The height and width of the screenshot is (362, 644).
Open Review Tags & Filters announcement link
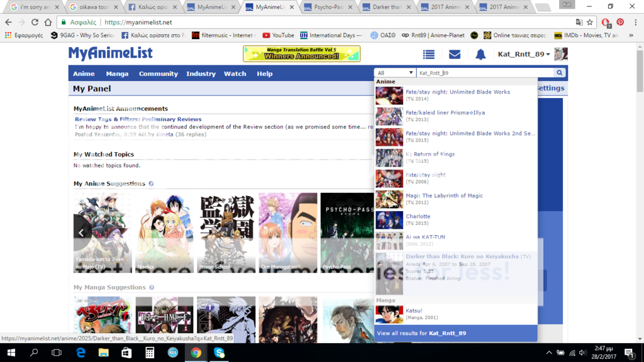tap(138, 119)
